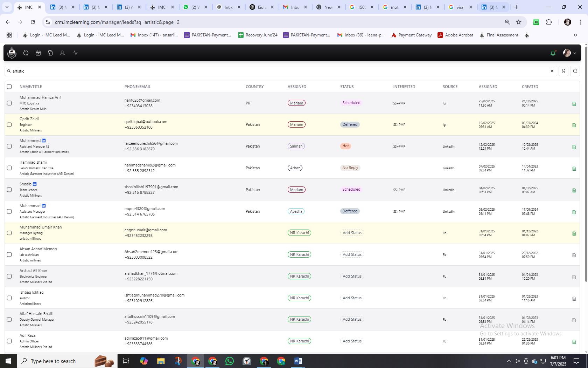Tick checkbox for Muhammad Umair Khan

pos(9,233)
